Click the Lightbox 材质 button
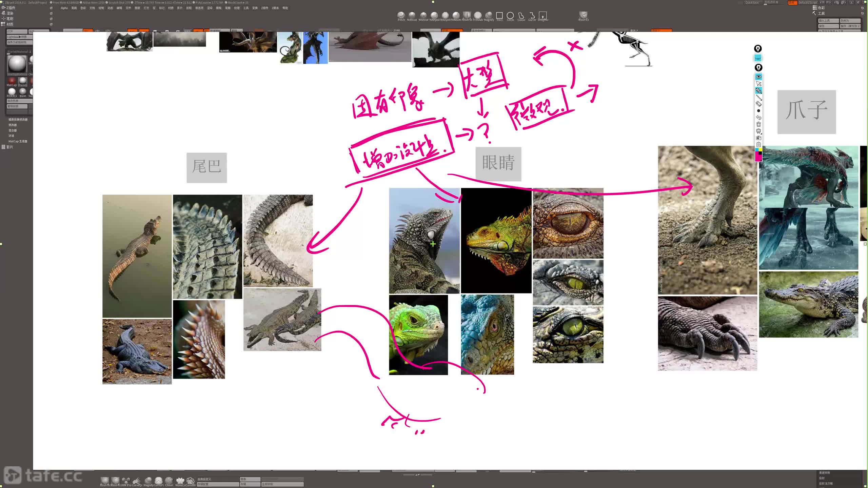 pyautogui.click(x=19, y=37)
